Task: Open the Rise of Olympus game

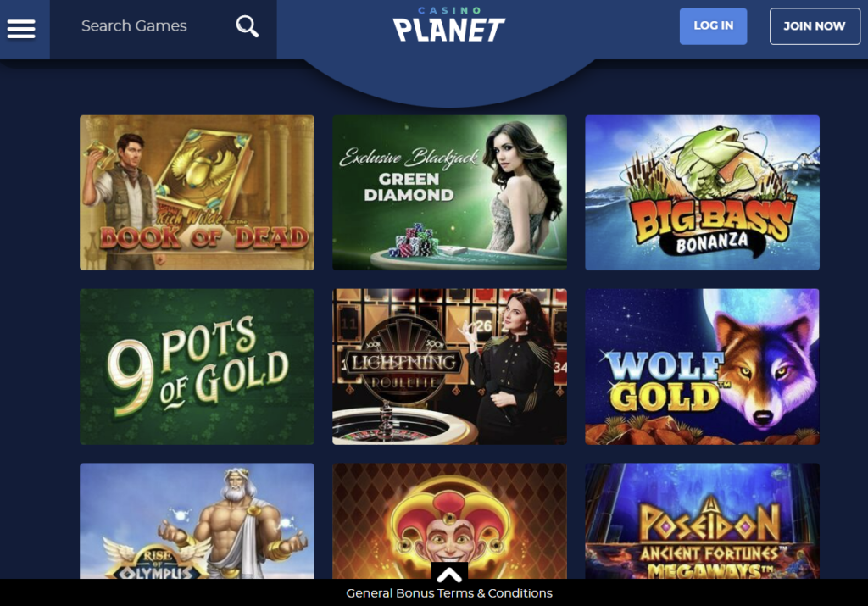Action: [x=197, y=520]
